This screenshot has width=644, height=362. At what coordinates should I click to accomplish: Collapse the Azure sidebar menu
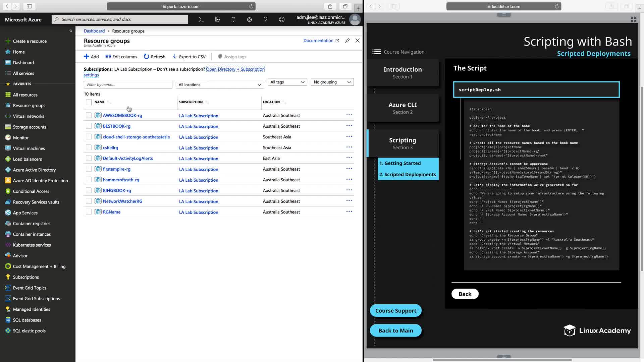click(71, 31)
